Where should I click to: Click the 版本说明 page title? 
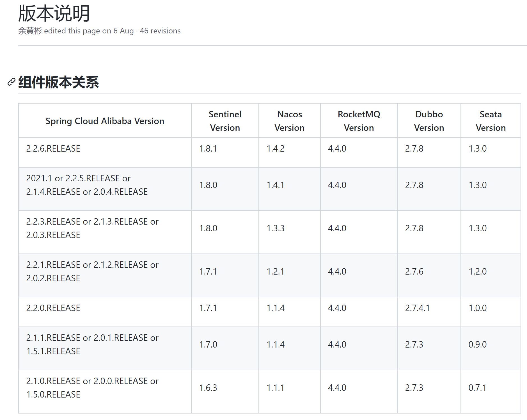(54, 13)
